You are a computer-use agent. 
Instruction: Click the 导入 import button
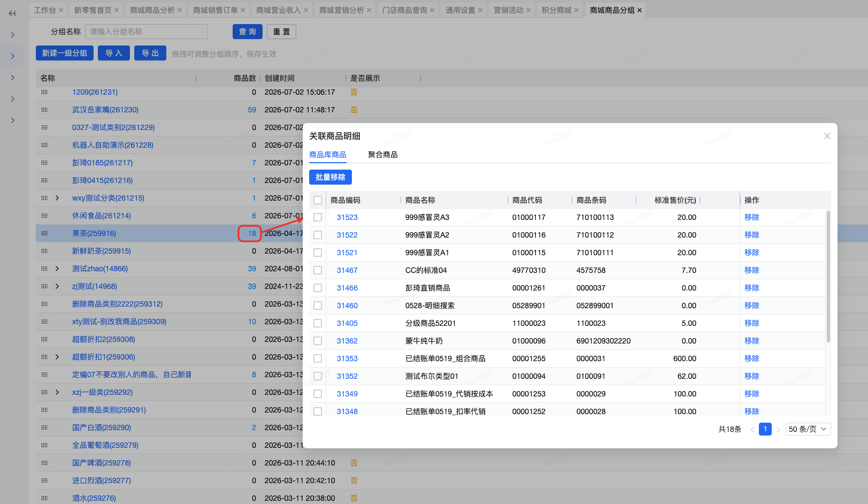(114, 53)
